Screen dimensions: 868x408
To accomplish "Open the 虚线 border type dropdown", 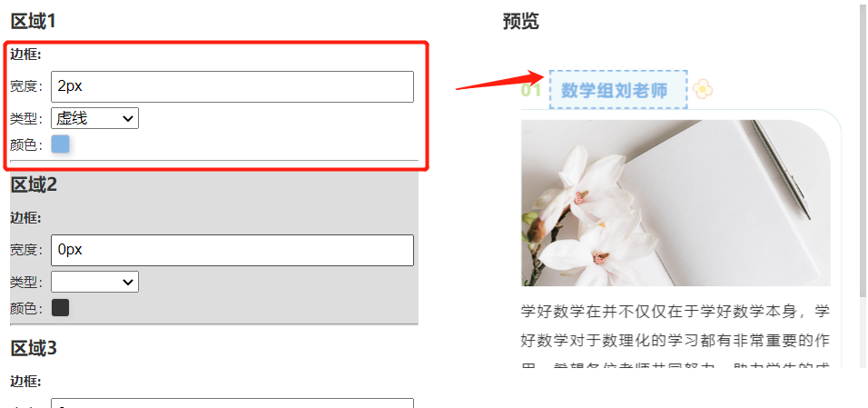I will [x=94, y=118].
